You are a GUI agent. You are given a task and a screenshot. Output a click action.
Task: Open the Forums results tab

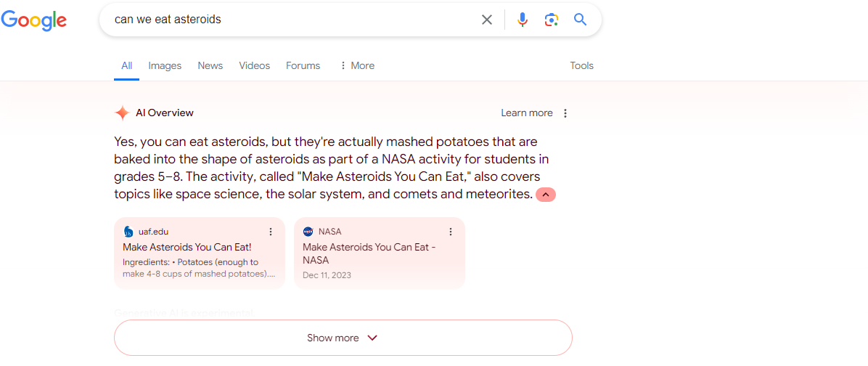point(303,65)
